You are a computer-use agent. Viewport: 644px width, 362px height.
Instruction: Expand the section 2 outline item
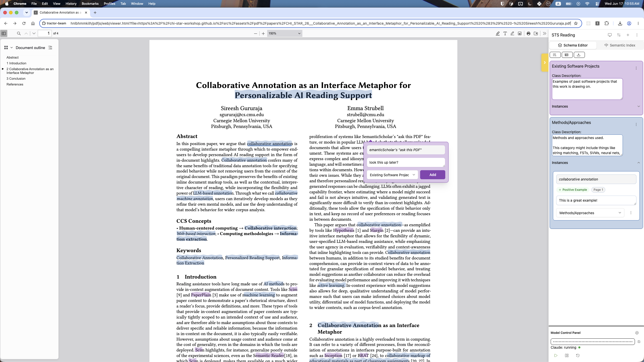3,69
